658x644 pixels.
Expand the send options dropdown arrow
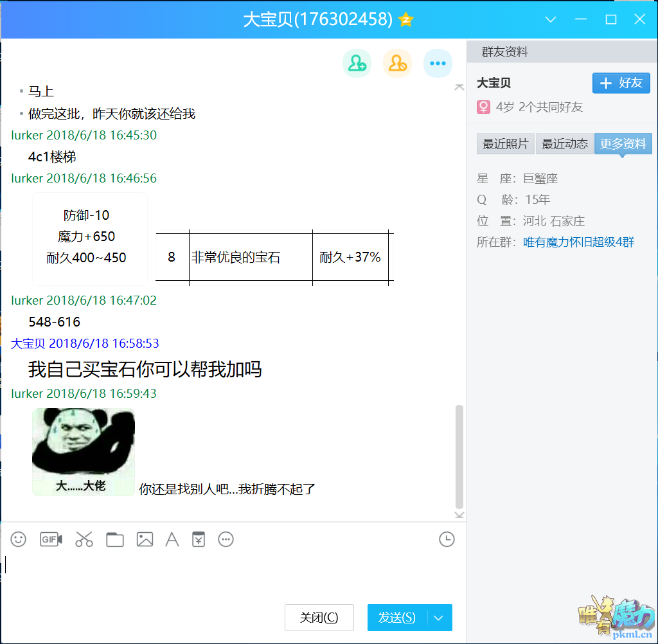point(439,618)
